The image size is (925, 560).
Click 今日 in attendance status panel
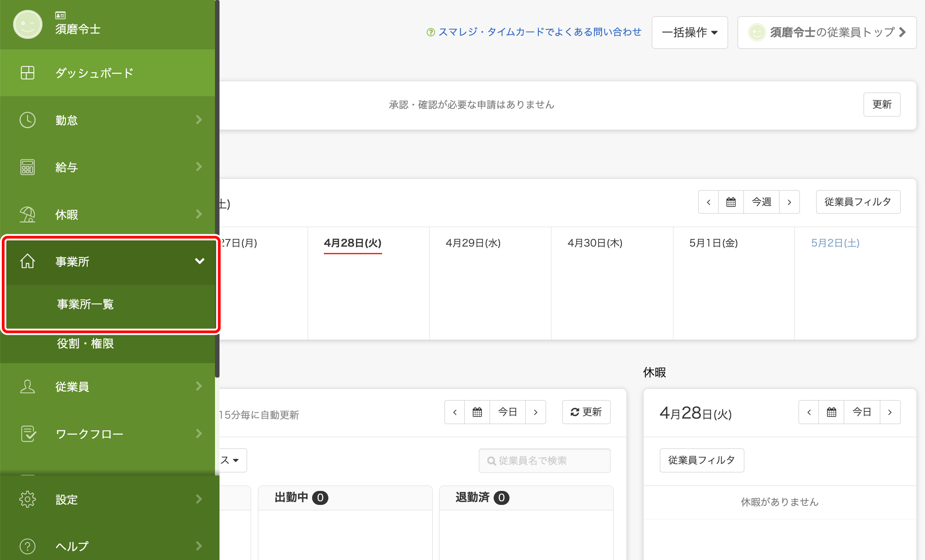(x=508, y=412)
